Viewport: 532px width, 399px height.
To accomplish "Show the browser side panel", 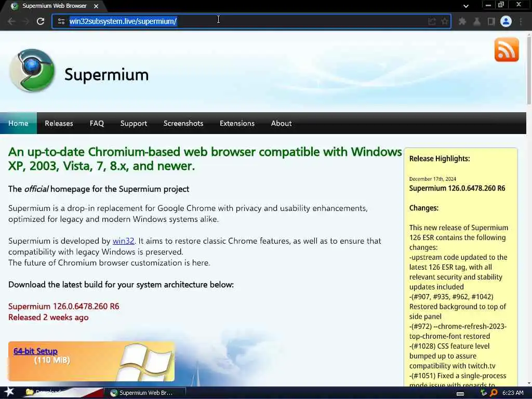I will tap(491, 21).
